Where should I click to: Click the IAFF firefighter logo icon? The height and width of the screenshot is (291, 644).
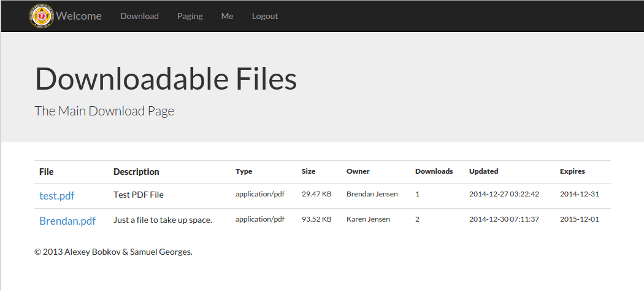pyautogui.click(x=42, y=16)
